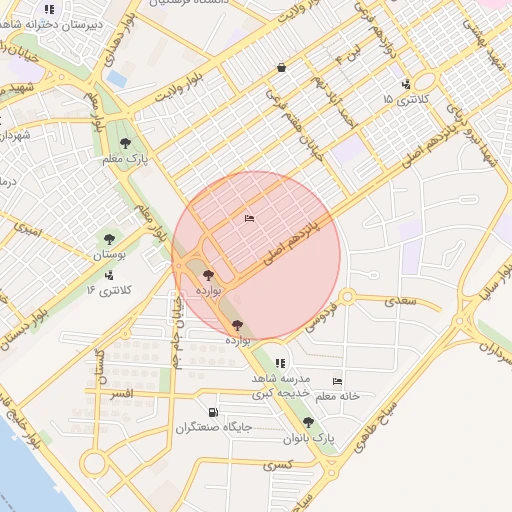The width and height of the screenshot is (512, 512).
Task: Click the oval roundabout beside کلانتری ۱۵
Action: [x=425, y=81]
